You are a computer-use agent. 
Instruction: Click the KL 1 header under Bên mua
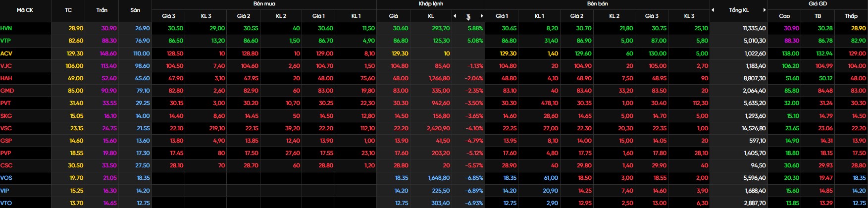(356, 16)
